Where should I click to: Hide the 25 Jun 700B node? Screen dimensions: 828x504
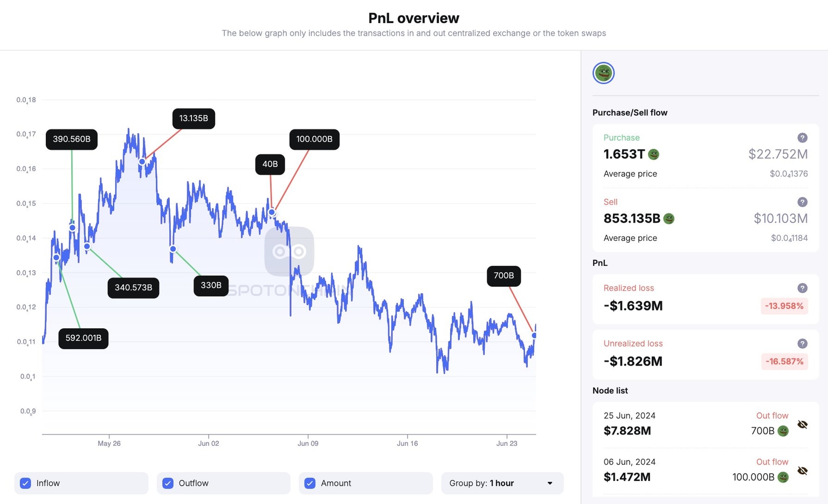point(803,425)
